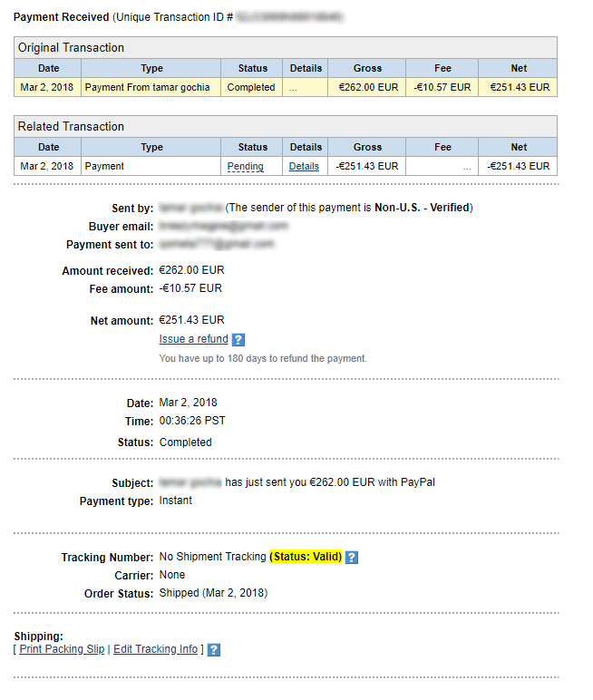Image resolution: width=593 pixels, height=700 pixels.
Task: Click Order Status 'Shipped (Mar 2, 2018)'
Action: [213, 593]
